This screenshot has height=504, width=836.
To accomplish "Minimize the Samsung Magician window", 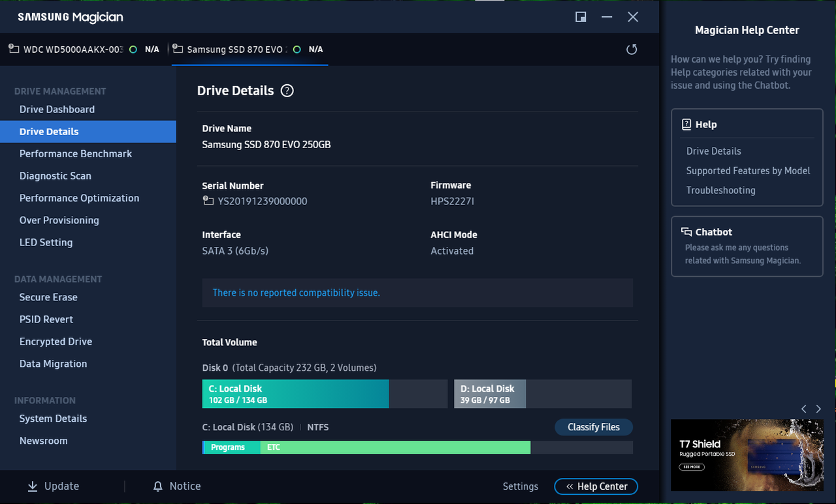I will click(607, 17).
